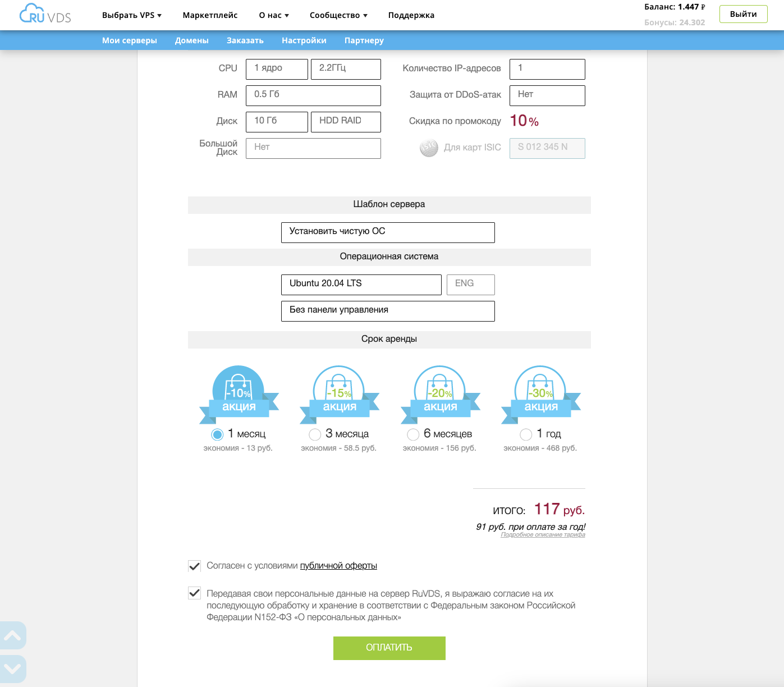Click the -10% акция promo badge
The height and width of the screenshot is (687, 784).
click(x=239, y=395)
